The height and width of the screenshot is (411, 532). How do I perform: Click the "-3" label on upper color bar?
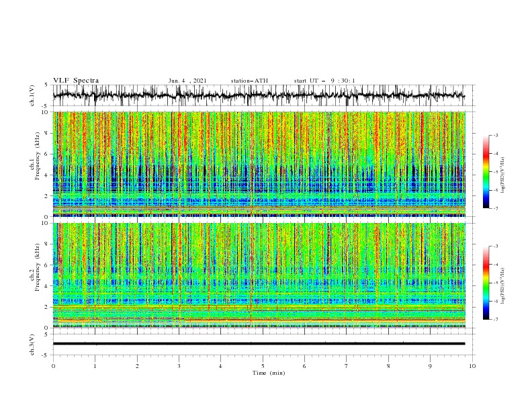(496, 135)
